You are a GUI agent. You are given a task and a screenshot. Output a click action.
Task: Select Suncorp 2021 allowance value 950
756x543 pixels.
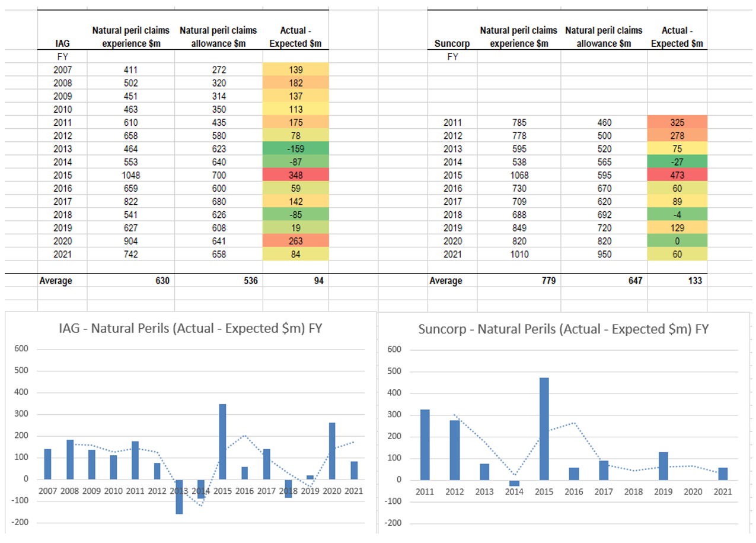tap(604, 254)
